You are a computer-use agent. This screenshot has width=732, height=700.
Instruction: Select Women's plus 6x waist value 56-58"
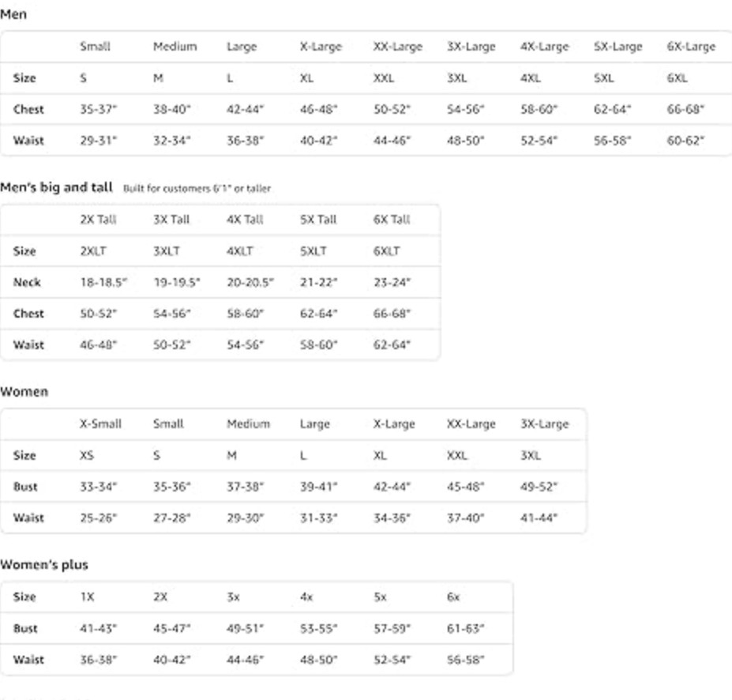(465, 660)
